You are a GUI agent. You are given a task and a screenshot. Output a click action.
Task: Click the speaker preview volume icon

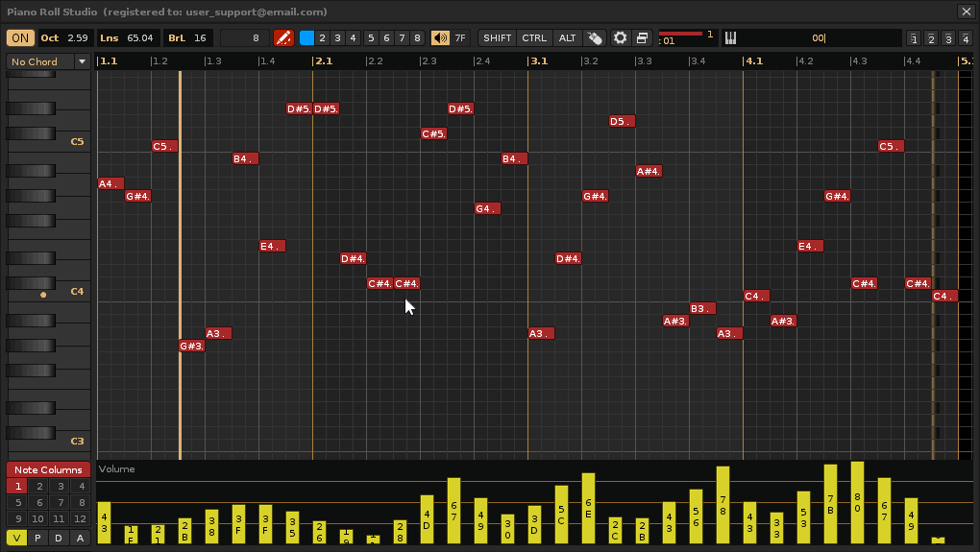(x=440, y=38)
